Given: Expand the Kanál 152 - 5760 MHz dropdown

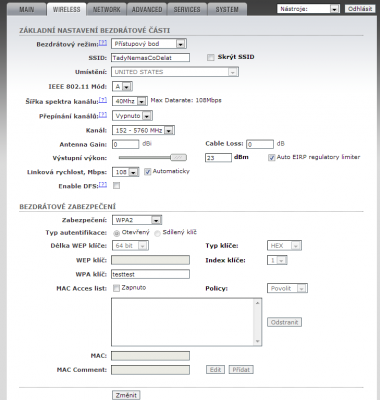Looking at the screenshot, I should [x=143, y=130].
